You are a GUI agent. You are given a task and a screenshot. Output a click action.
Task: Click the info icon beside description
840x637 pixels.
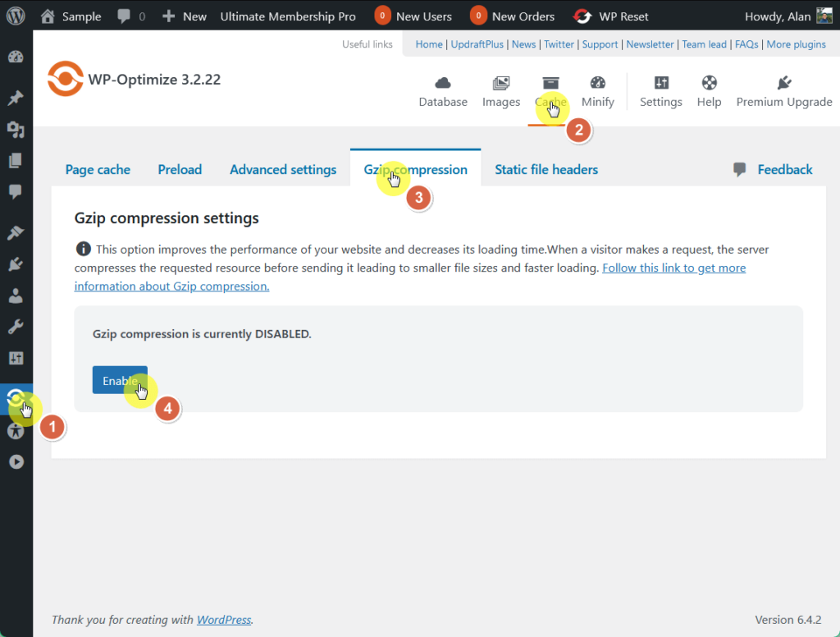click(x=83, y=249)
